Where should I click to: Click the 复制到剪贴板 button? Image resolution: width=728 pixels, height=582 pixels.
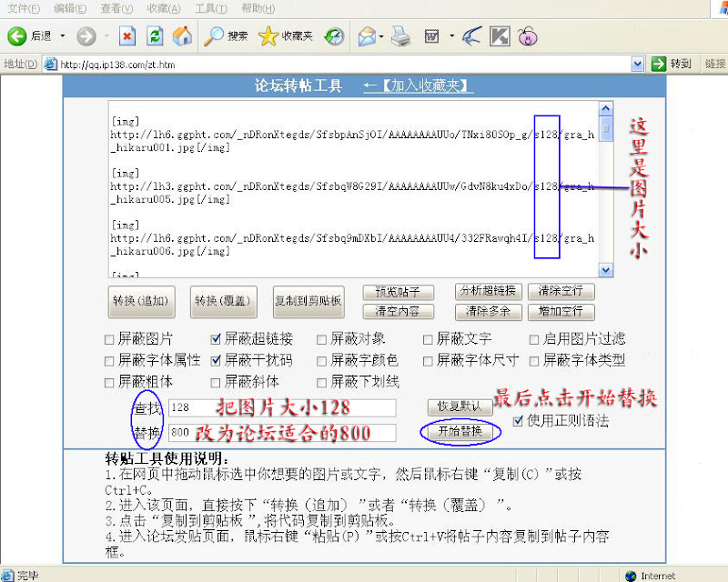308,301
